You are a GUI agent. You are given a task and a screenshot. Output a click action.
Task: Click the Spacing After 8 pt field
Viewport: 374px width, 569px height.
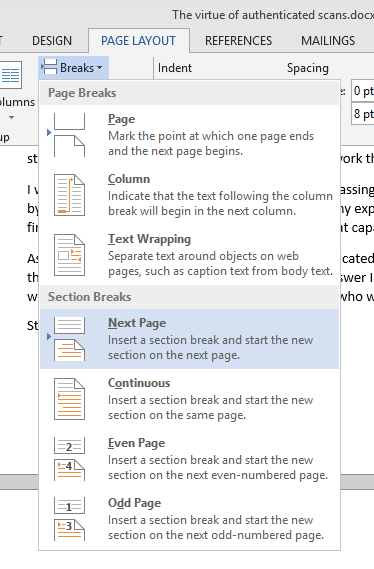tap(362, 114)
